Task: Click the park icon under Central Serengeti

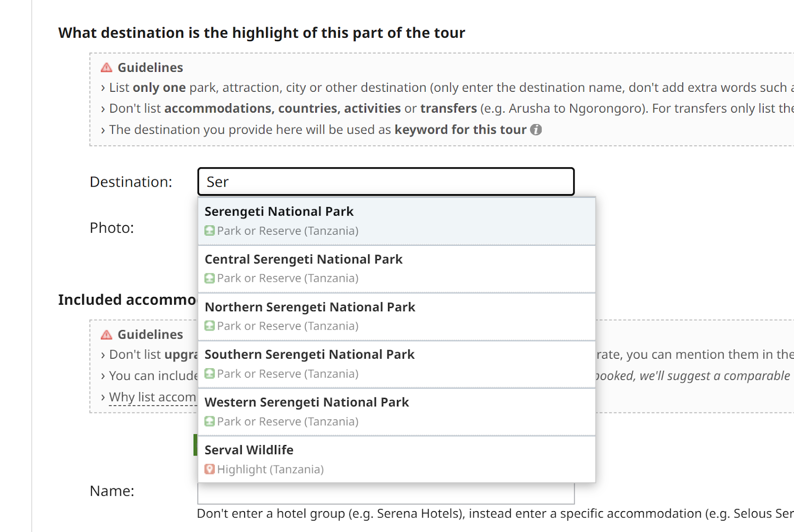Action: point(210,278)
